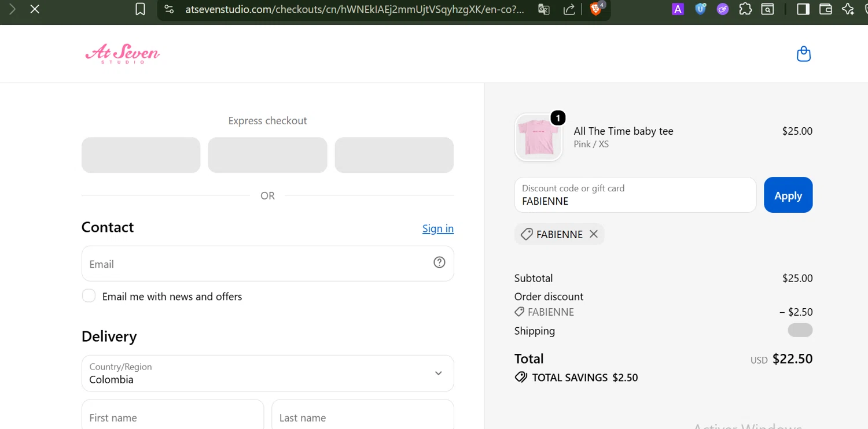This screenshot has width=868, height=429.
Task: Click the blue Apply button
Action: tap(788, 195)
